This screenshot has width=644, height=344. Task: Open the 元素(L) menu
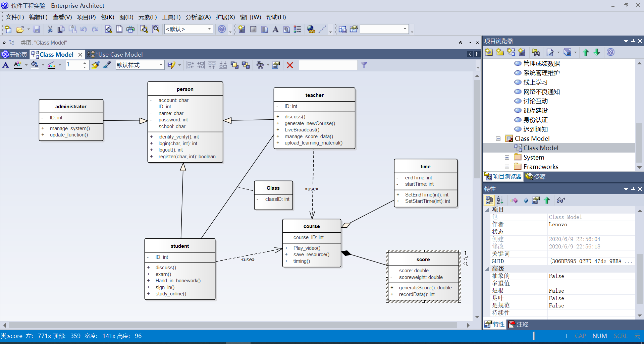(147, 17)
